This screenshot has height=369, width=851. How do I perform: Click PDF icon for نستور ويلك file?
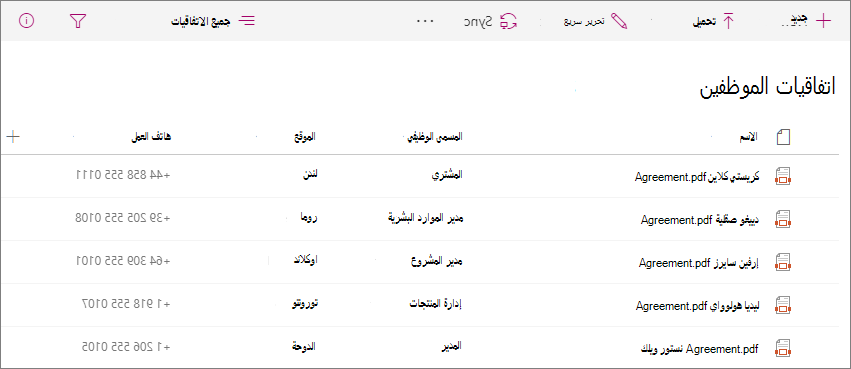point(783,348)
